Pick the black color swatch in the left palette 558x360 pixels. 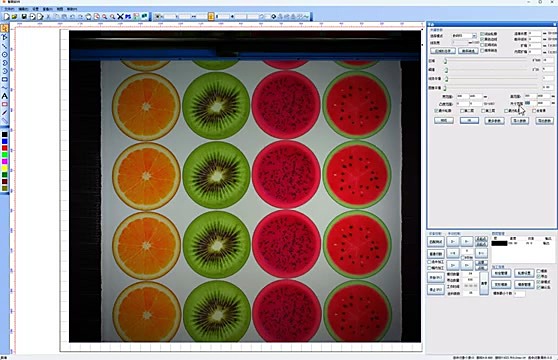click(x=5, y=134)
